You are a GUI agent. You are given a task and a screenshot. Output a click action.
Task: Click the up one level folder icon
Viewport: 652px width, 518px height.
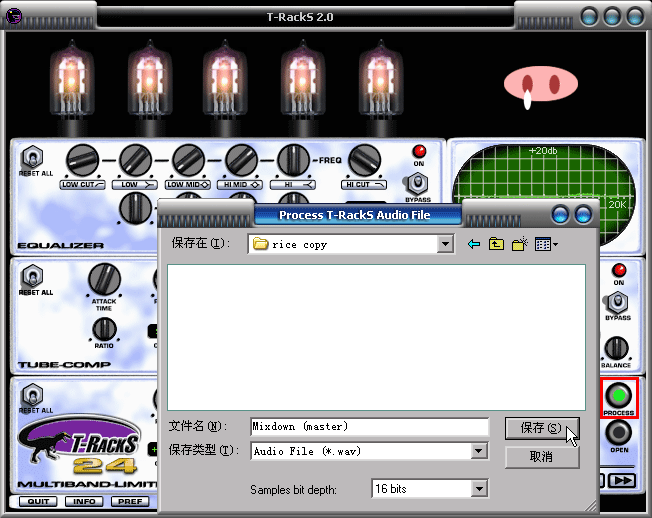pos(496,244)
